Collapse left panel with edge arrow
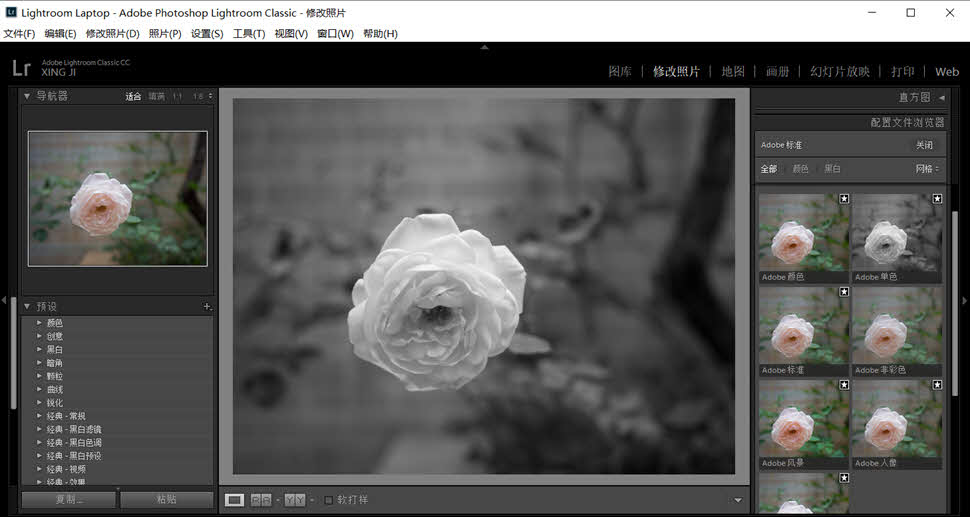The image size is (970, 517). coord(4,301)
